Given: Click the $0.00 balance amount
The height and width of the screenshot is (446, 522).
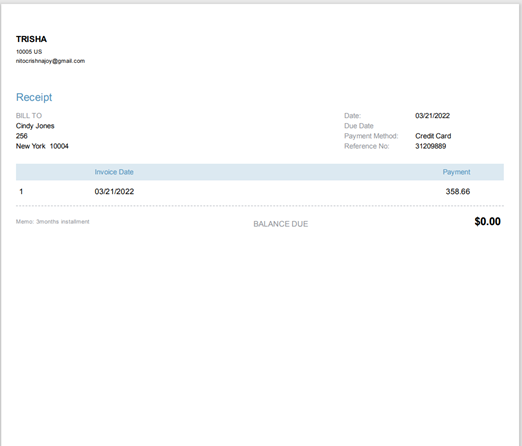Looking at the screenshot, I should coord(488,222).
